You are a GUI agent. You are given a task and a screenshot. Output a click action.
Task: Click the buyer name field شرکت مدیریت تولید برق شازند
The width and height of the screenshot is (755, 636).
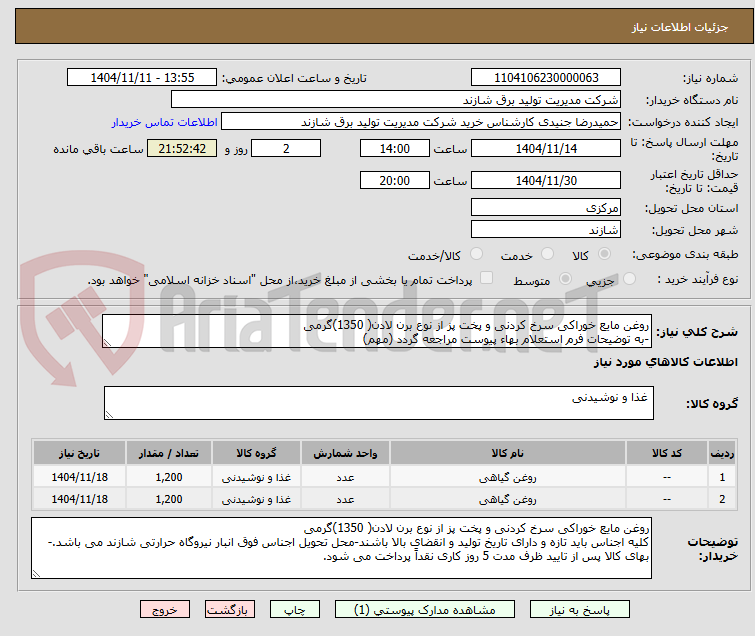[396, 100]
